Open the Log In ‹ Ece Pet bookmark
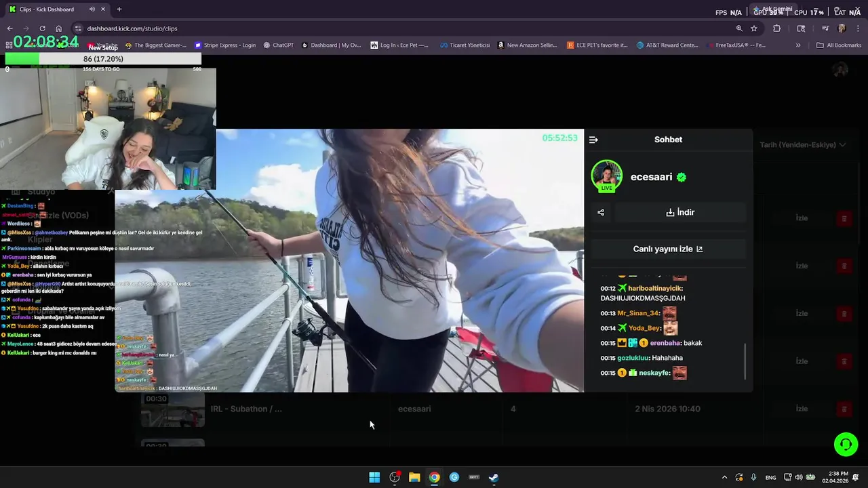 (399, 45)
